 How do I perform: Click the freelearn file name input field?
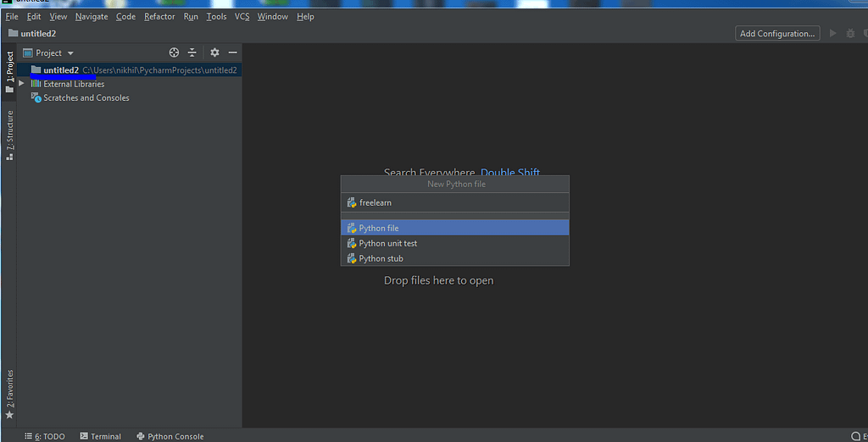pyautogui.click(x=454, y=202)
